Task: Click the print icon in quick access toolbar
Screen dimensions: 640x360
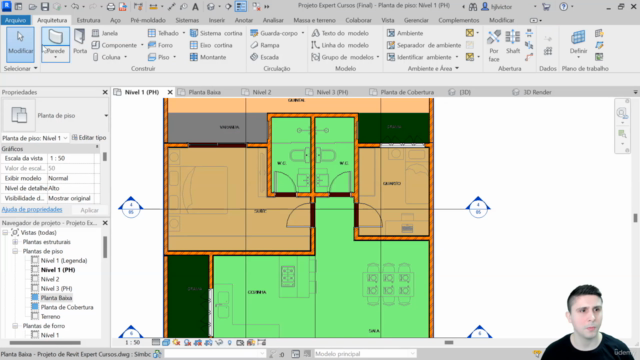Action: coord(111,7)
